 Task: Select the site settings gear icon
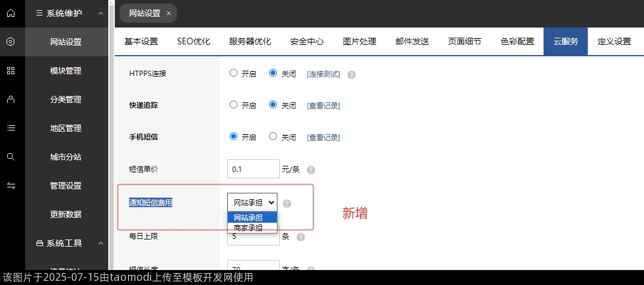(x=10, y=42)
